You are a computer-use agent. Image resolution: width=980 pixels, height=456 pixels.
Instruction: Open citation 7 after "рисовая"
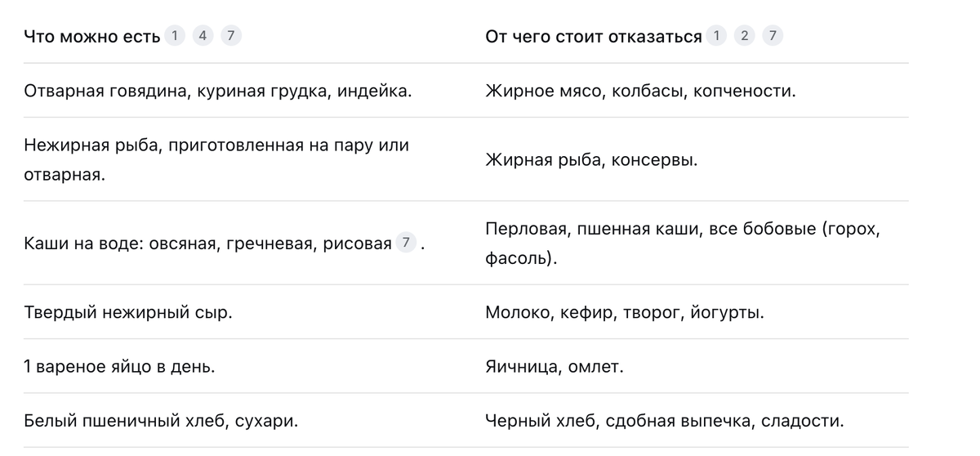click(x=406, y=243)
